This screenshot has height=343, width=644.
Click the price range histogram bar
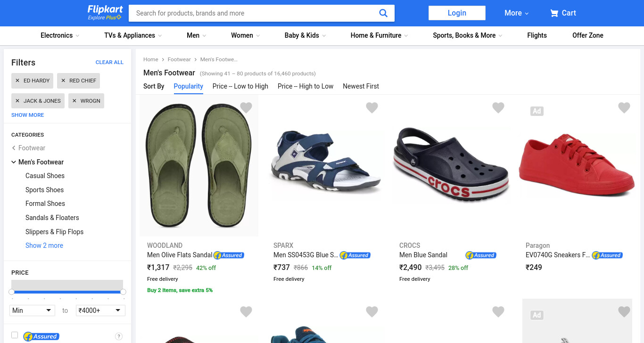pos(67,285)
